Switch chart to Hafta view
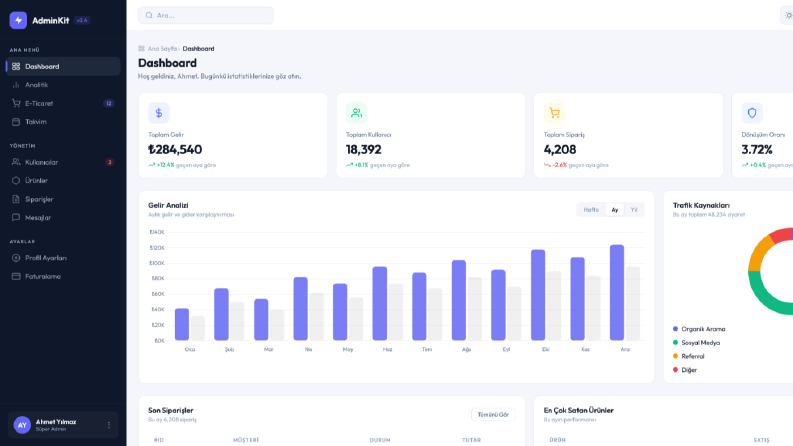793x446 pixels. point(591,209)
